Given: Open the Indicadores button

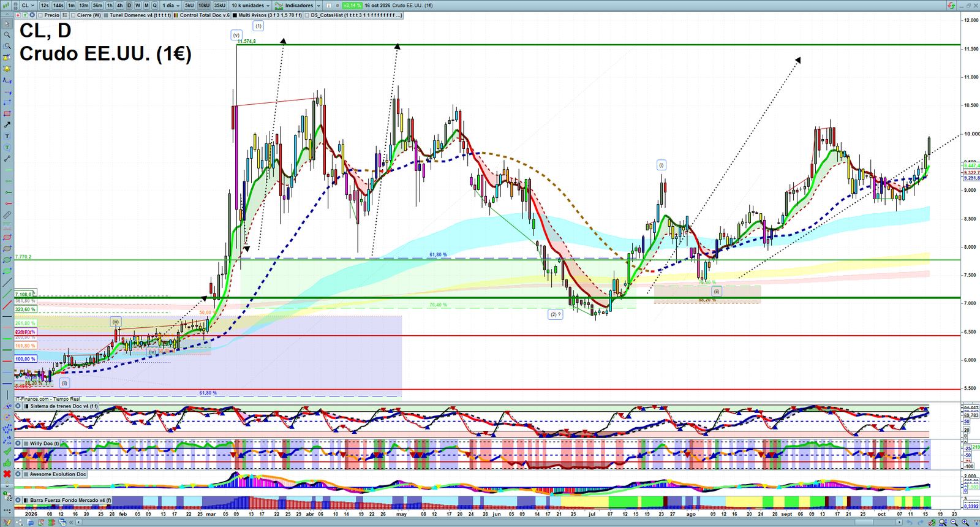Looking at the screenshot, I should (294, 6).
